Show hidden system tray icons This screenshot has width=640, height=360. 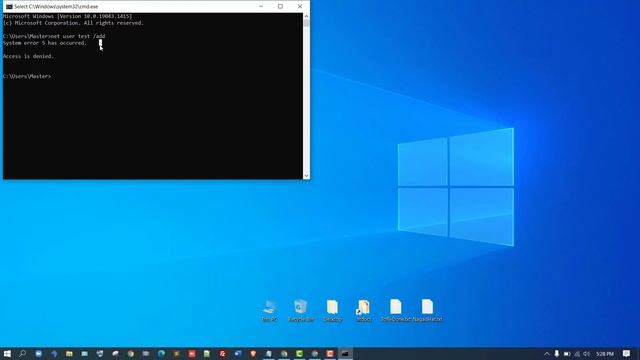click(x=547, y=353)
